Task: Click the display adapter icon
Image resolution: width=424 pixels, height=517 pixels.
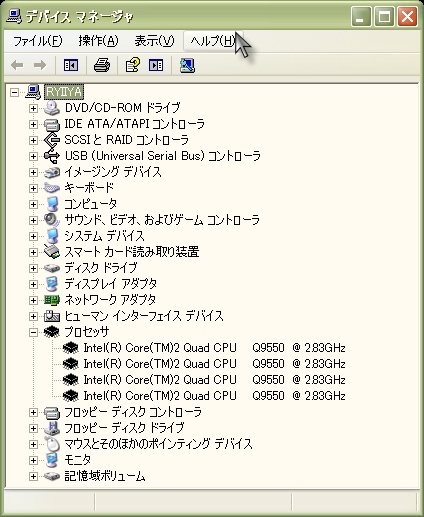Action: 52,284
